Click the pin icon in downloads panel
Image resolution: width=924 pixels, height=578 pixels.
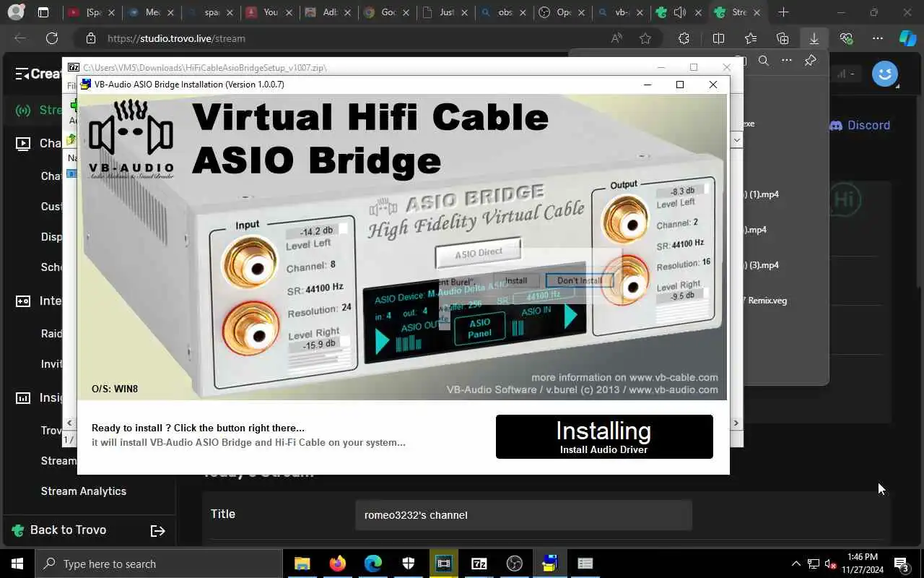[x=810, y=61]
